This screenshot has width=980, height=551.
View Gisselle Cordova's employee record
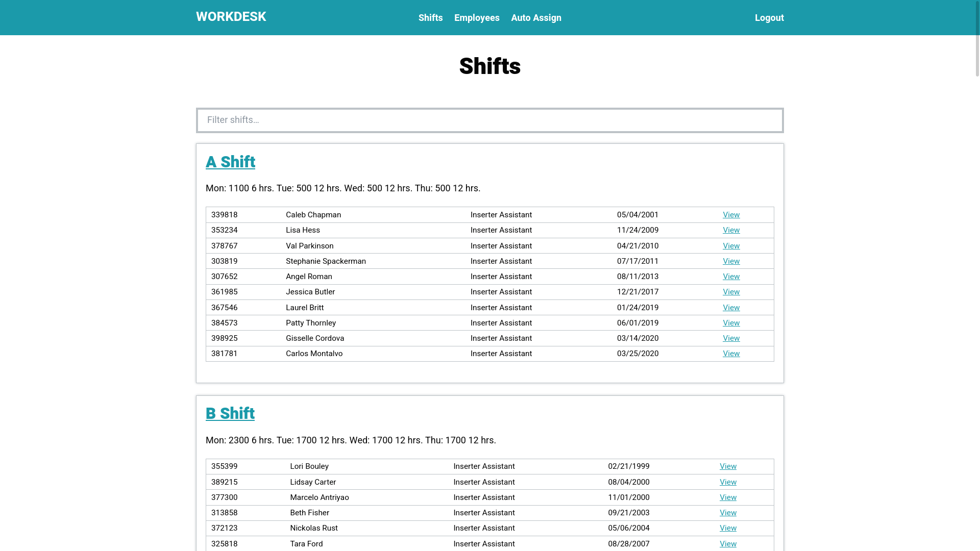tap(731, 338)
